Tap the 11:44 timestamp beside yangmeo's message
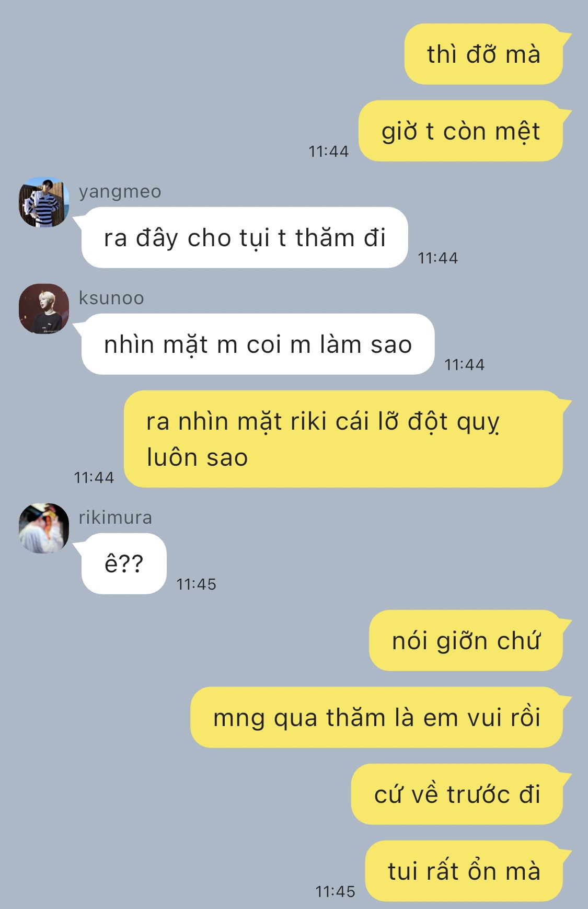Image resolution: width=588 pixels, height=909 pixels. pos(438,258)
